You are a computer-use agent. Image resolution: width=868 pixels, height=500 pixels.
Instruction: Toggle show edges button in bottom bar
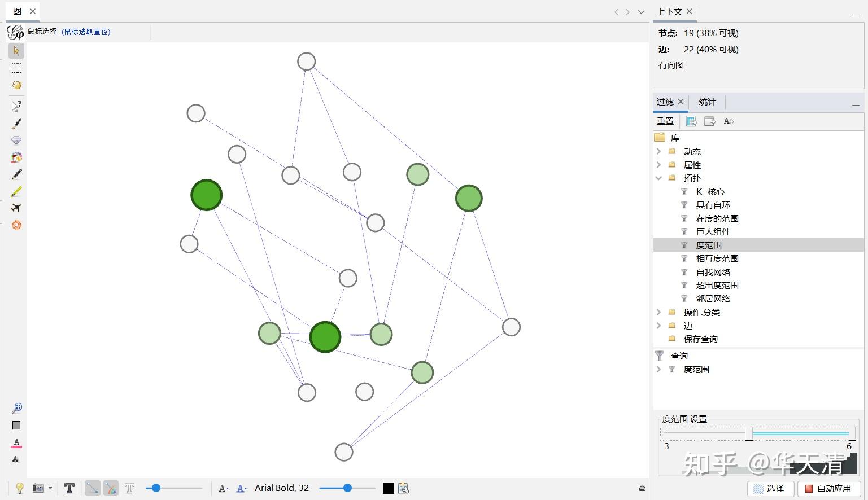[92, 488]
